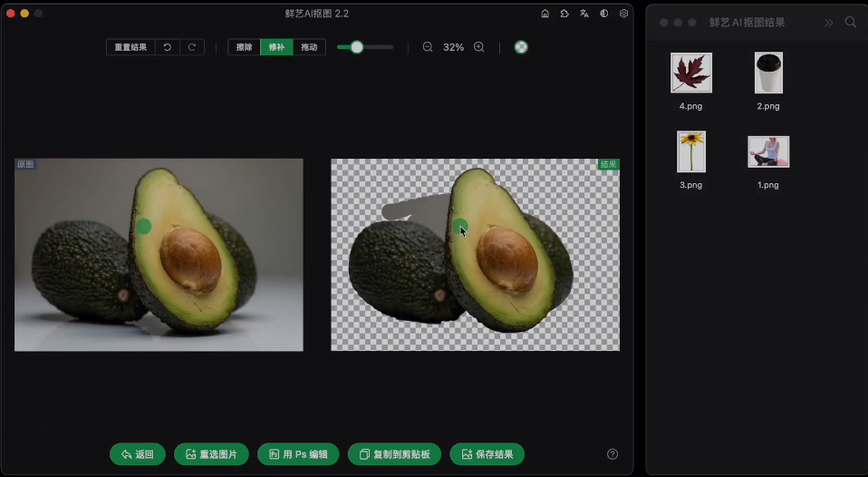868x477 pixels.
Task: Click the Finder window search icon
Action: pyautogui.click(x=851, y=22)
